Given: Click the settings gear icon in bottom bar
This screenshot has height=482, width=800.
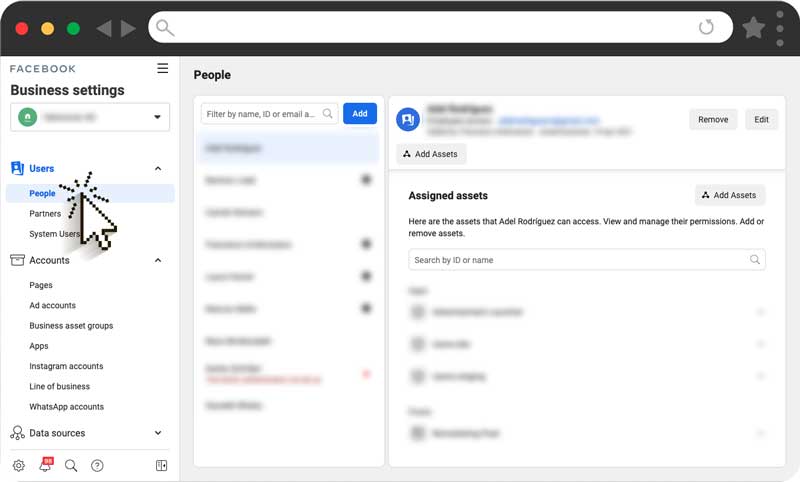Looking at the screenshot, I should click(x=18, y=465).
